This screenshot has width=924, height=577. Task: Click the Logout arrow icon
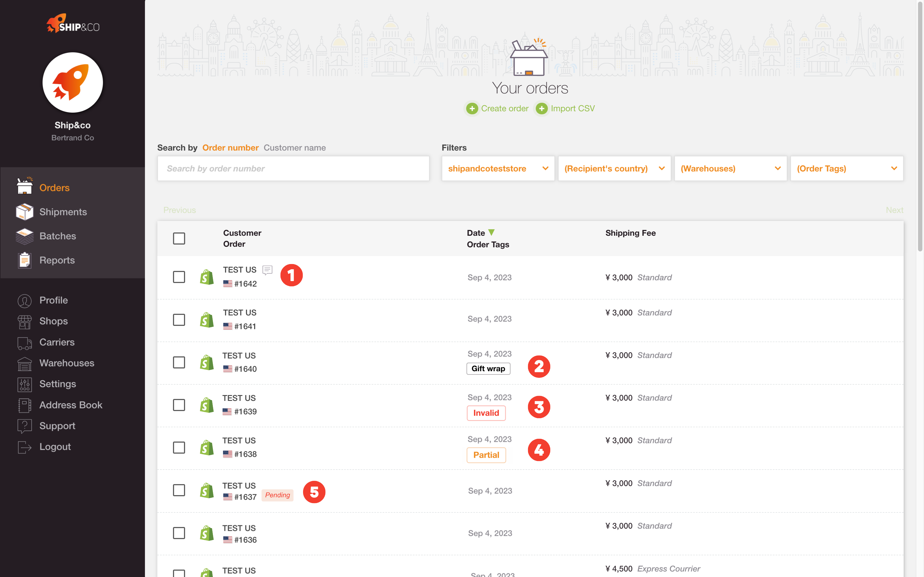tap(24, 447)
